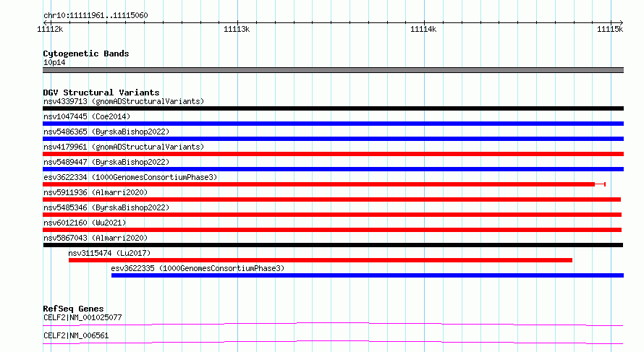The image size is (644, 352).
Task: Click the nsv5489447 (ByrskaBishop2022) label
Action: [x=106, y=162]
